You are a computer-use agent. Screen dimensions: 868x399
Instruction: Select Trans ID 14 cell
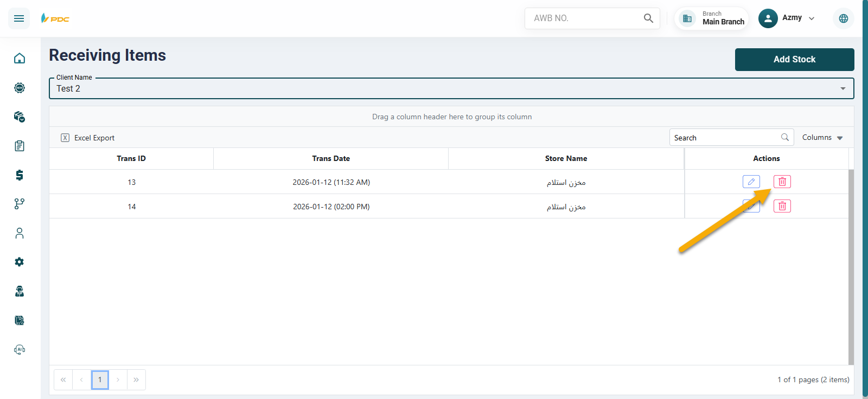coord(132,207)
